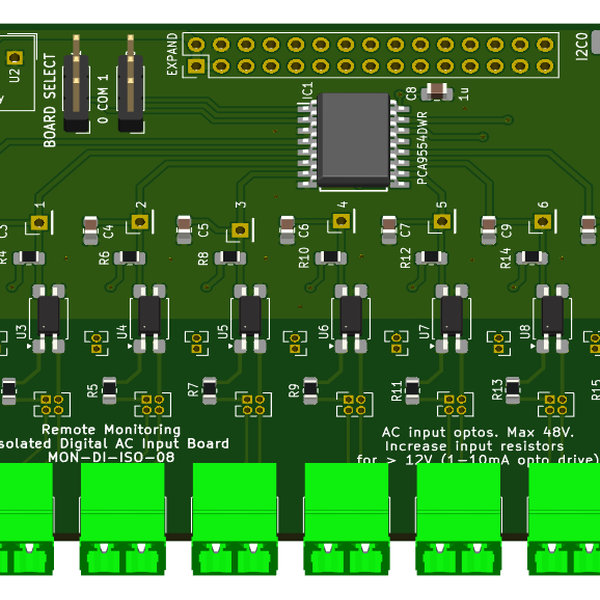Click the 'IC1' reference designator
600x600 pixels.
(307, 91)
